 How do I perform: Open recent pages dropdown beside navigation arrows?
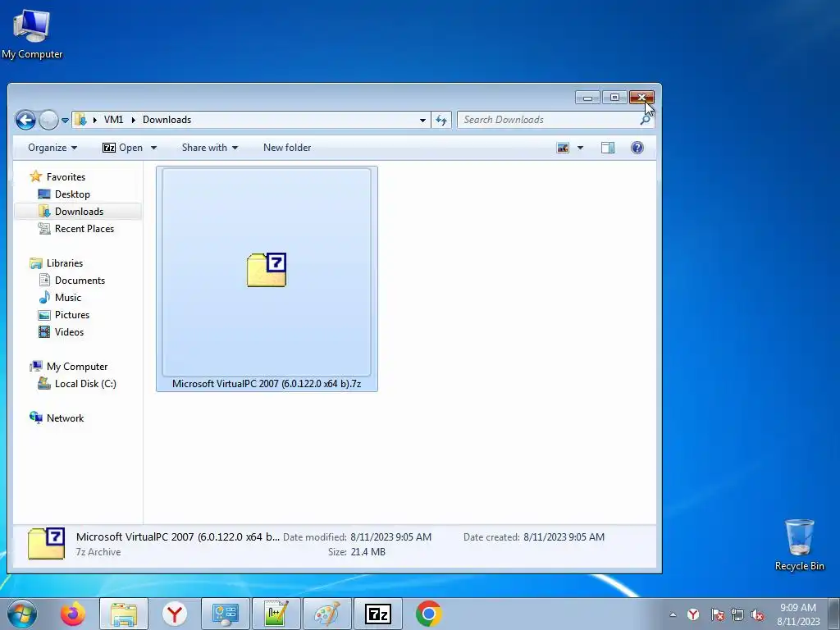tap(65, 121)
